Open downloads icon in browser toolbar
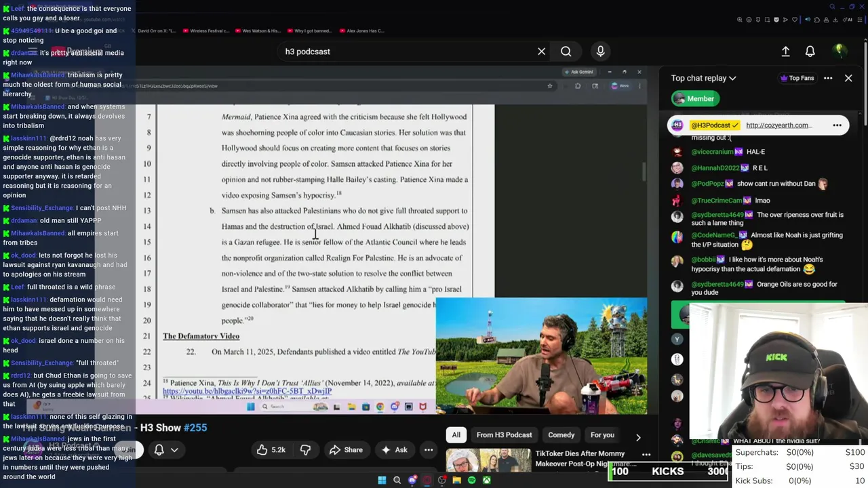868x488 pixels. click(835, 20)
